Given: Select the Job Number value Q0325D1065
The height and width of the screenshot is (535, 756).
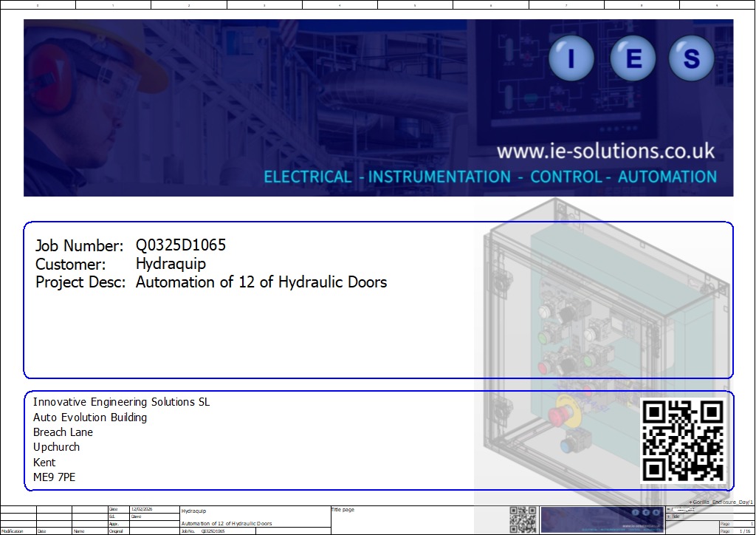Looking at the screenshot, I should click(x=181, y=245).
